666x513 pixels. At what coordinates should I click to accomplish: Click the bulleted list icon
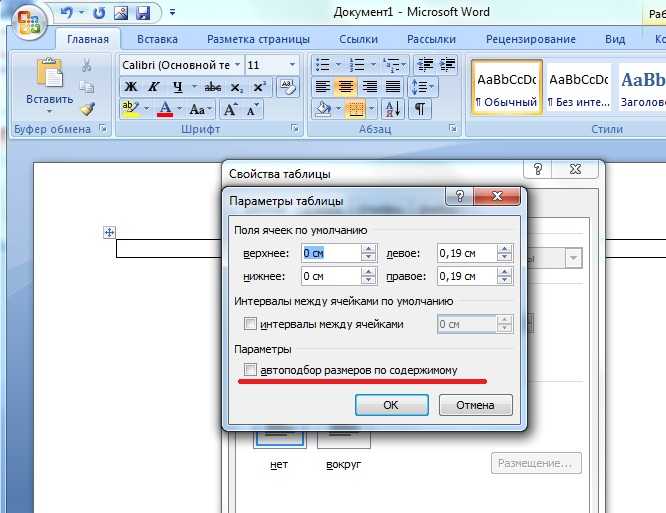click(323, 65)
